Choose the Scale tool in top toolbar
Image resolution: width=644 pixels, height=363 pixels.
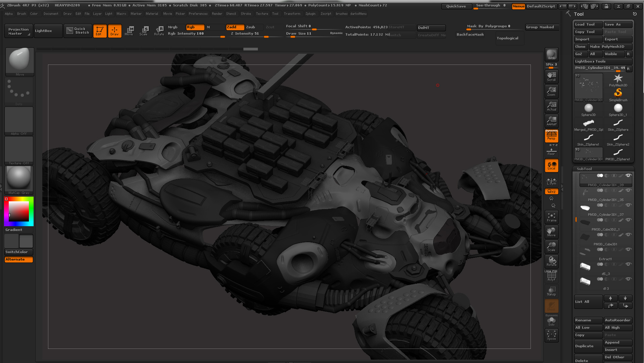pyautogui.click(x=144, y=31)
